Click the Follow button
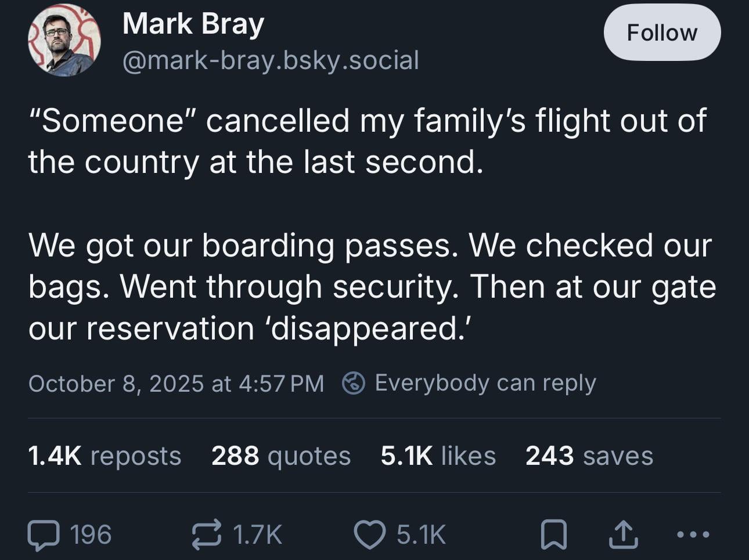This screenshot has width=749, height=560. 662,33
